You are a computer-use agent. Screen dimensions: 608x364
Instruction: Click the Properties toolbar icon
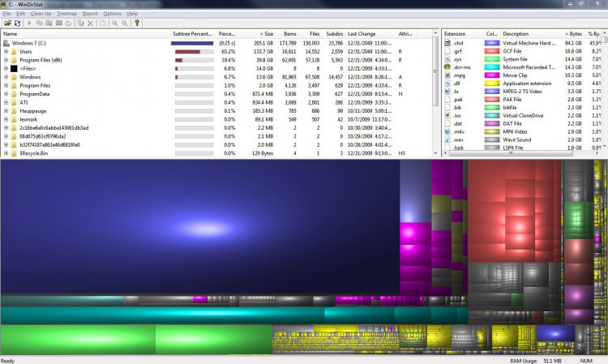click(x=103, y=24)
